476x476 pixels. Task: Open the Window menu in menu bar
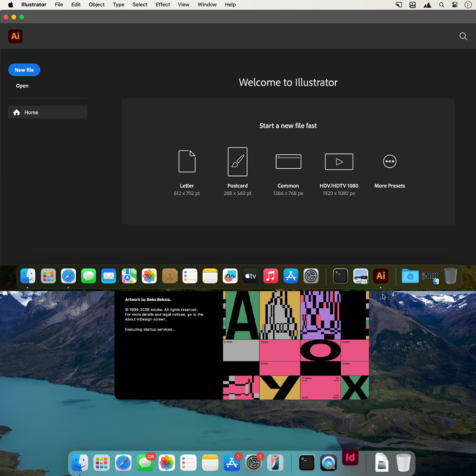(207, 5)
